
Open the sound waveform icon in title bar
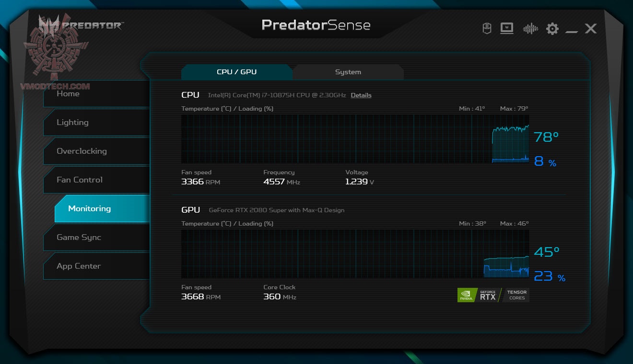(x=530, y=29)
